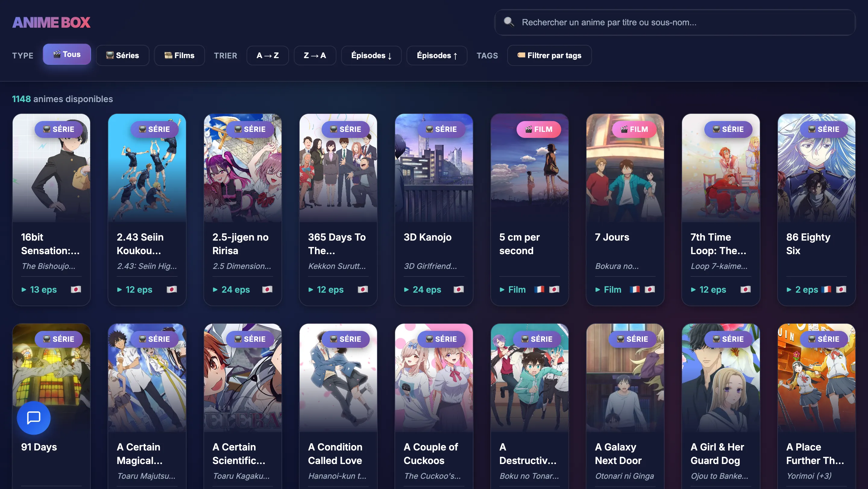Click the Japanese flag on 2.43 Seiin Koukou
This screenshot has width=868, height=489.
pyautogui.click(x=171, y=289)
